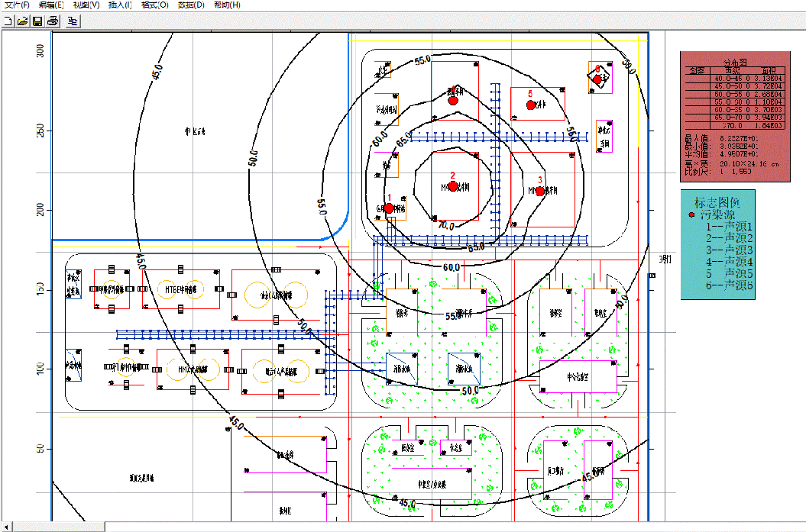Viewport: 806px width, 532px height.
Task: Click the red 污染源 legend dot
Action: [x=691, y=214]
